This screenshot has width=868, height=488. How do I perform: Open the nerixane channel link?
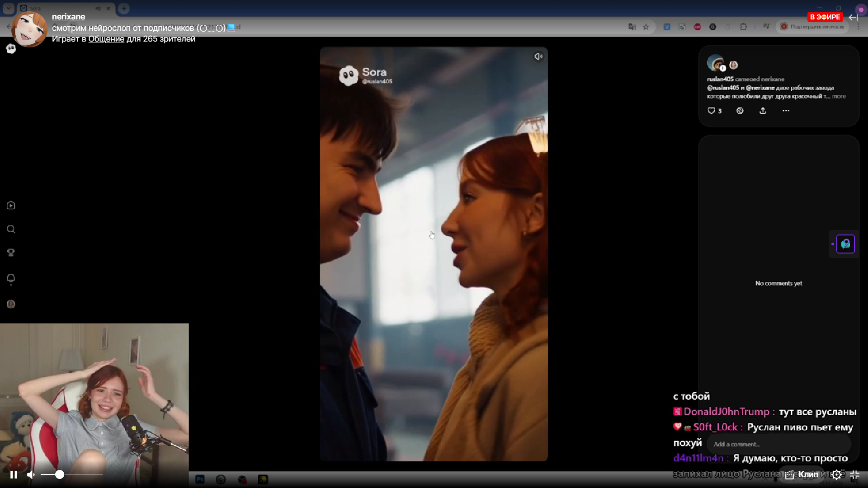pos(68,17)
